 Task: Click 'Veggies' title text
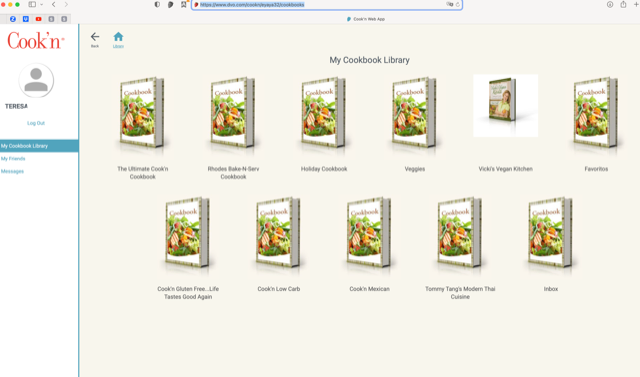tap(415, 169)
